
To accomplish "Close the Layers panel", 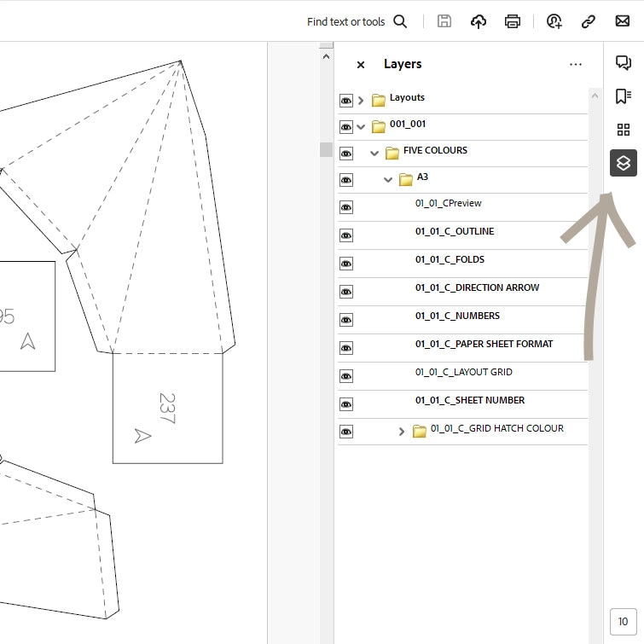I will (x=361, y=65).
